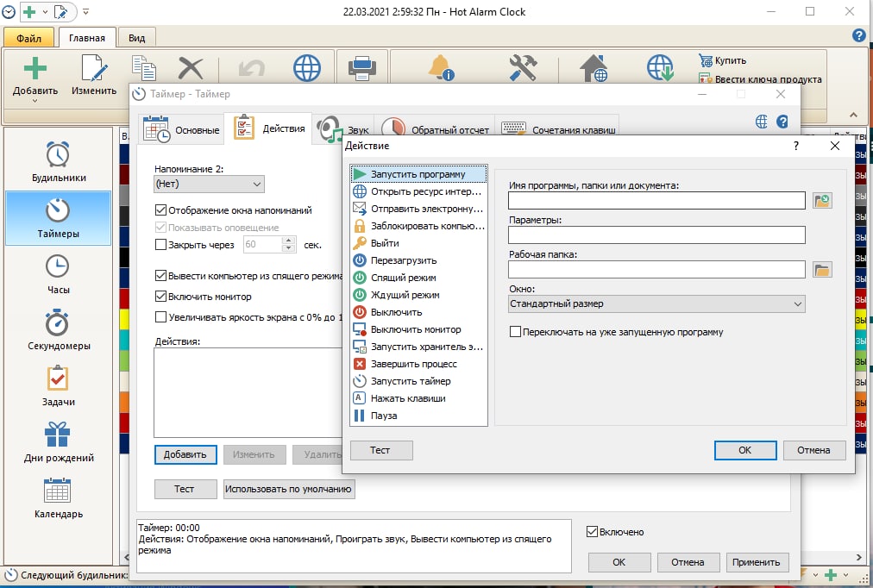Viewport: 873px width, 588px height.
Task: Toggle the Включено checkbox
Action: [592, 532]
